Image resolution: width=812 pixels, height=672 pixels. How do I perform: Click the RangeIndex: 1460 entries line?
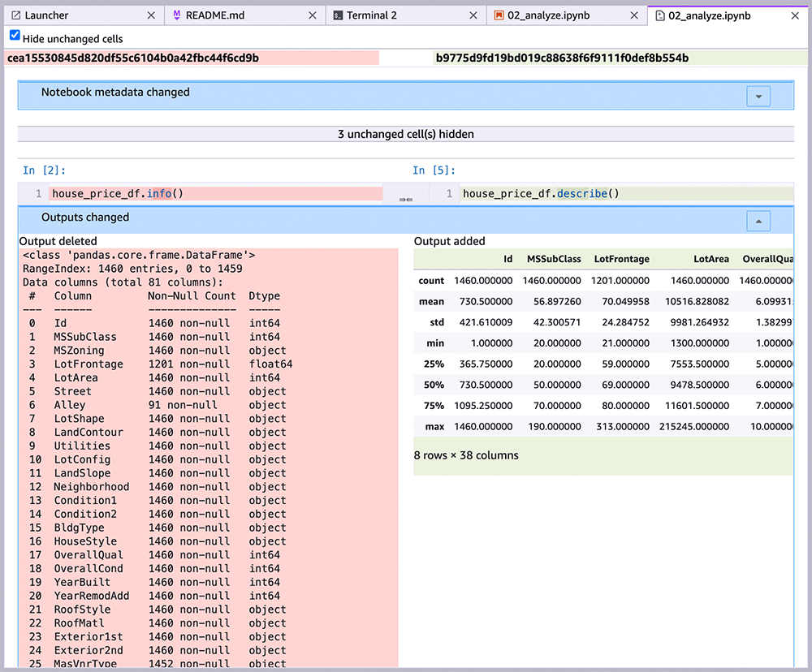pyautogui.click(x=132, y=269)
